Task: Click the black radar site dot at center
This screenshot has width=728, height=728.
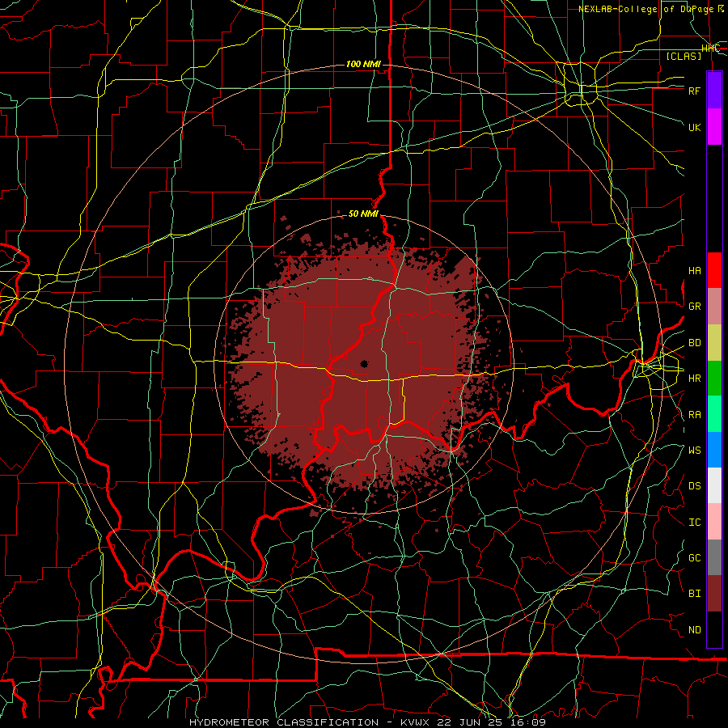Action: point(365,364)
